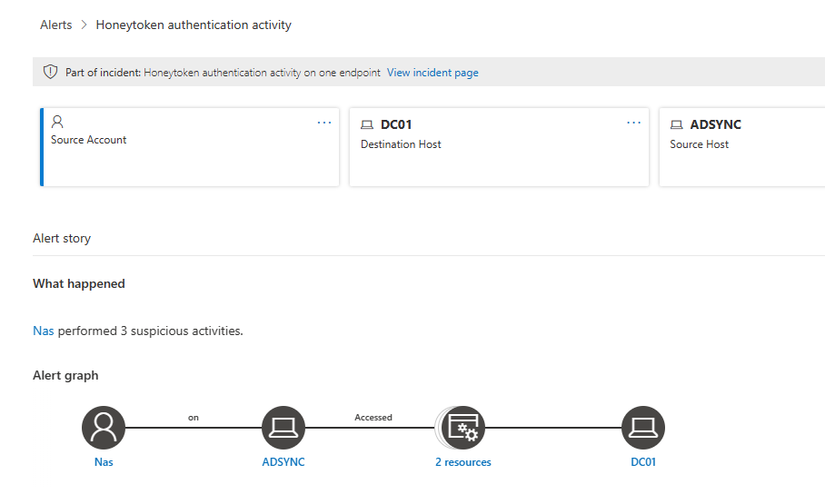
Task: Click the DC01 laptop icon in card
Action: tap(367, 124)
